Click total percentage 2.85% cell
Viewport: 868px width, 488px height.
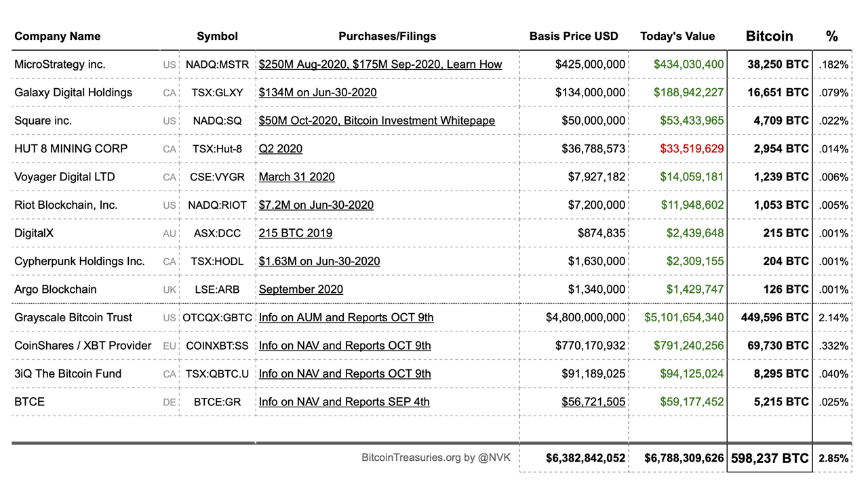pos(833,459)
